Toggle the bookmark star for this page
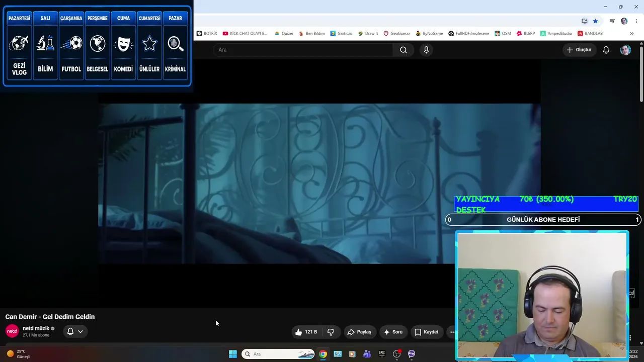This screenshot has height=362, width=644. (x=595, y=21)
